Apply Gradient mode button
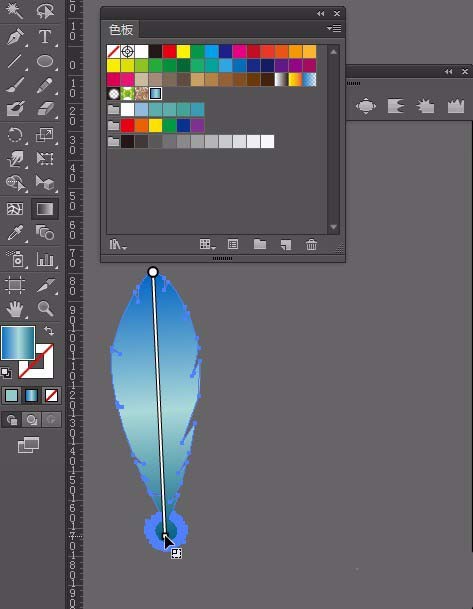 click(31, 396)
